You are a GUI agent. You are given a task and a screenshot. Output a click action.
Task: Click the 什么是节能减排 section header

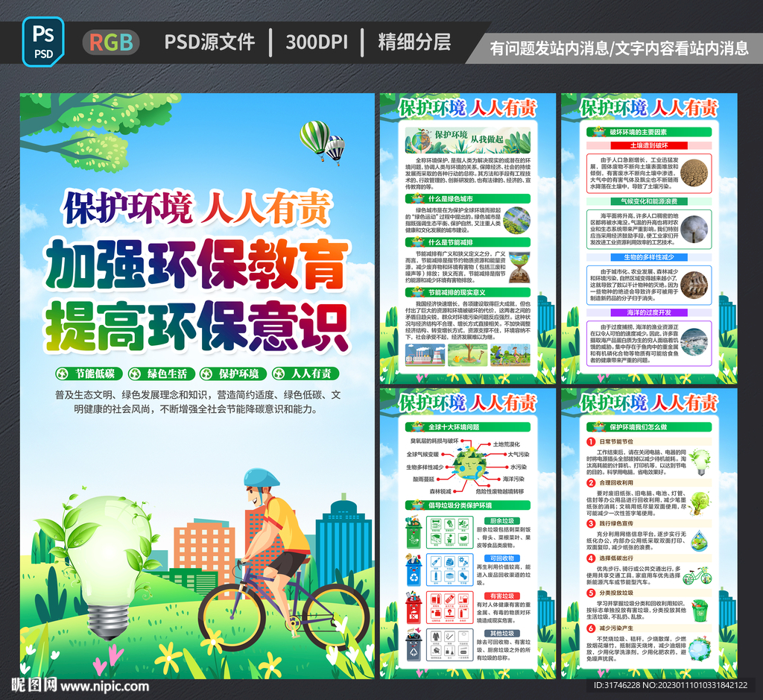point(468,242)
